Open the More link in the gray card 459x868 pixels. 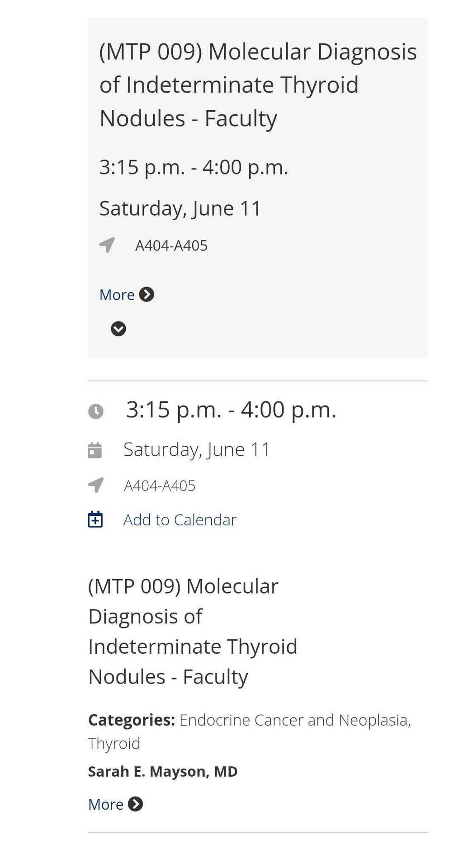point(117,295)
